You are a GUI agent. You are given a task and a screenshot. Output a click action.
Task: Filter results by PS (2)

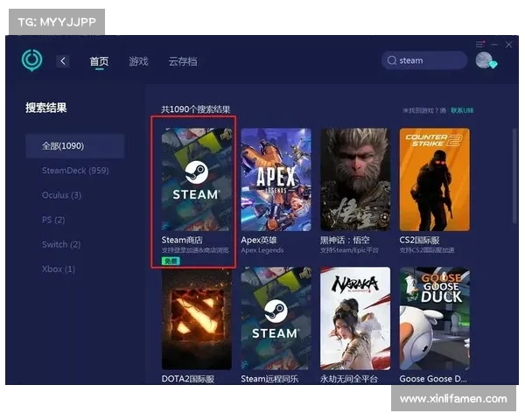pos(53,220)
